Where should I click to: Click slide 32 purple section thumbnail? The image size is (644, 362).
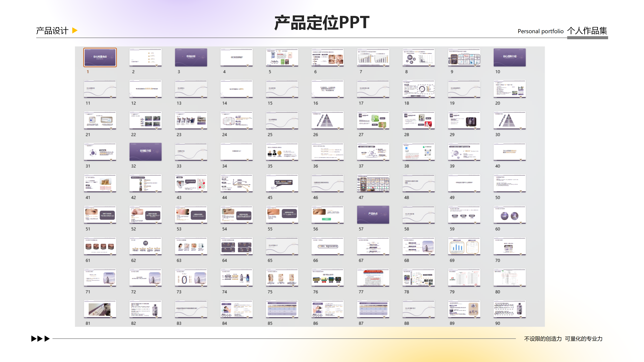tap(146, 152)
